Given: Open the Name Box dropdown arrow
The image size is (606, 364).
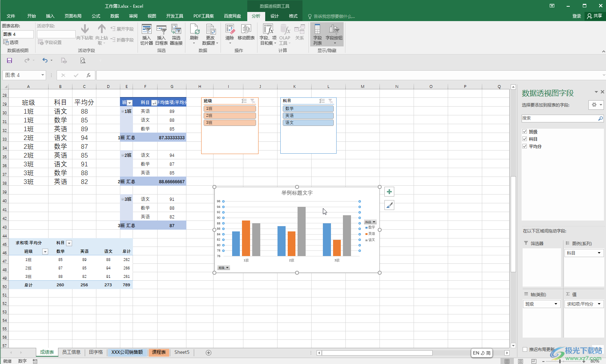Looking at the screenshot, I should click(x=43, y=75).
